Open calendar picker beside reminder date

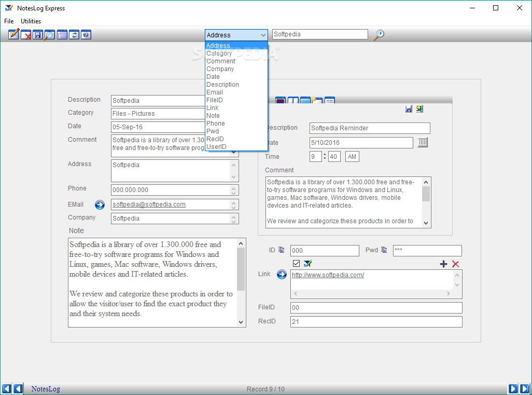(423, 142)
